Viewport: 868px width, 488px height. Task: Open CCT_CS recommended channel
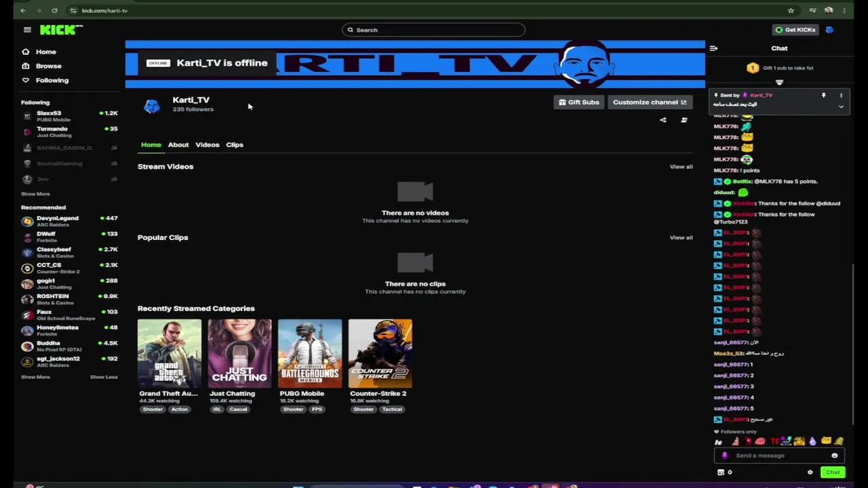coord(69,268)
